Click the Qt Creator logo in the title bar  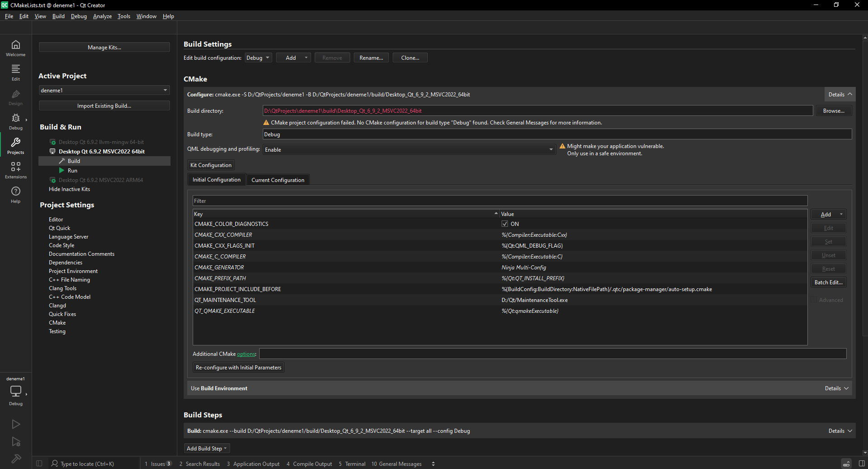(x=5, y=5)
